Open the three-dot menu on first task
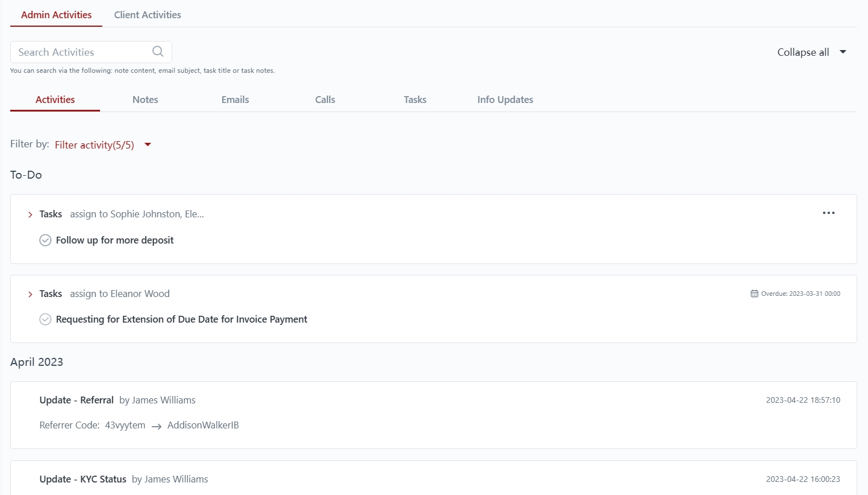 [x=828, y=213]
